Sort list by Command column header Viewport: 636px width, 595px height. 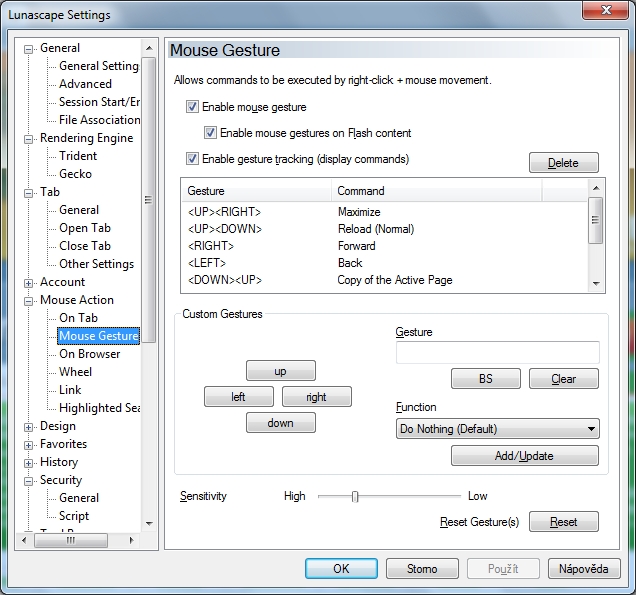(436, 191)
